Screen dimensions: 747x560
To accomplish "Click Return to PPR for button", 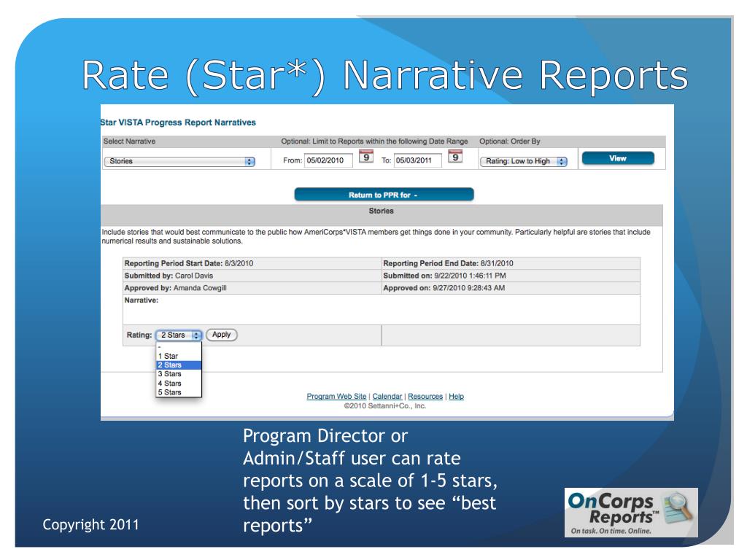I will point(384,195).
